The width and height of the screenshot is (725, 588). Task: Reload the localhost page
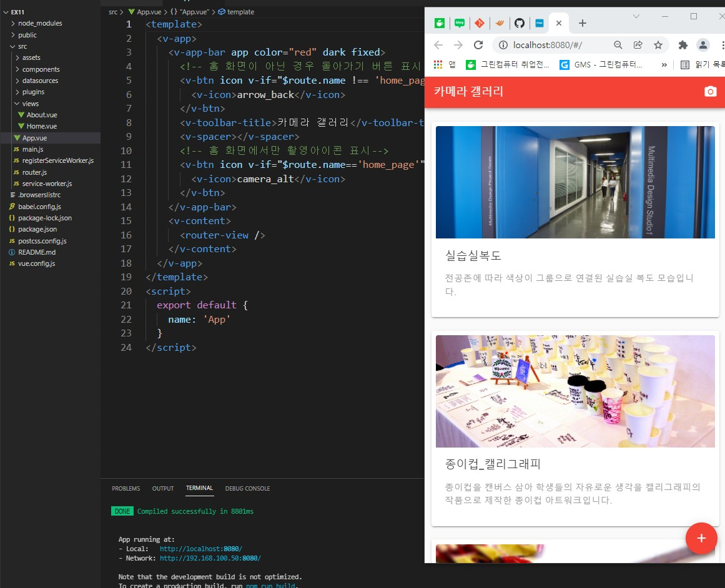[478, 45]
